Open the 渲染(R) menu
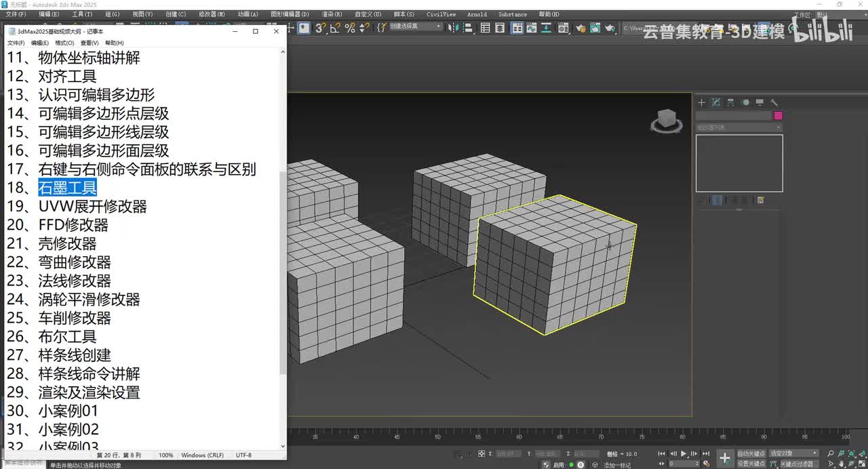Screen dimensions: 868x469 332,14
